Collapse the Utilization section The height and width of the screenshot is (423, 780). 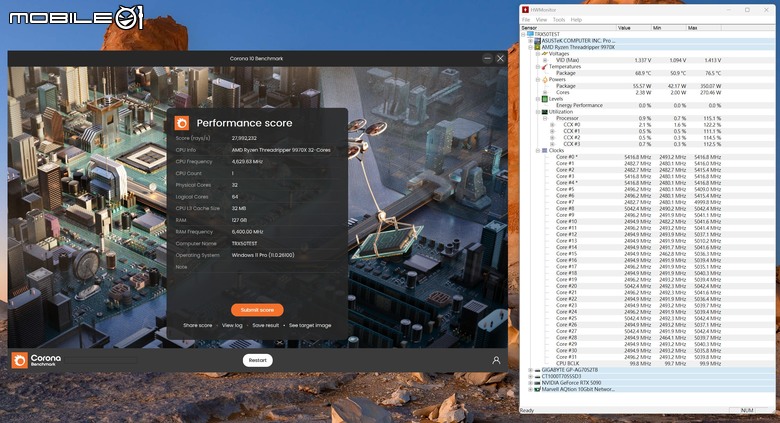[538, 112]
